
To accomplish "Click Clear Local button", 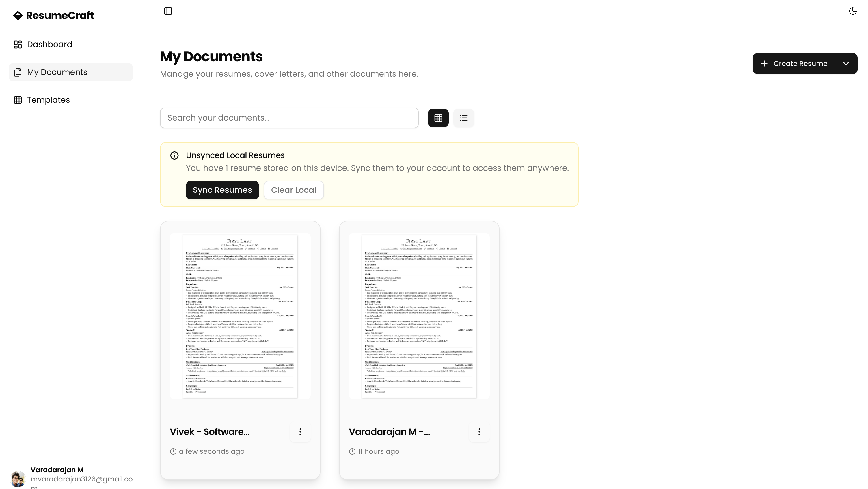I will point(293,190).
